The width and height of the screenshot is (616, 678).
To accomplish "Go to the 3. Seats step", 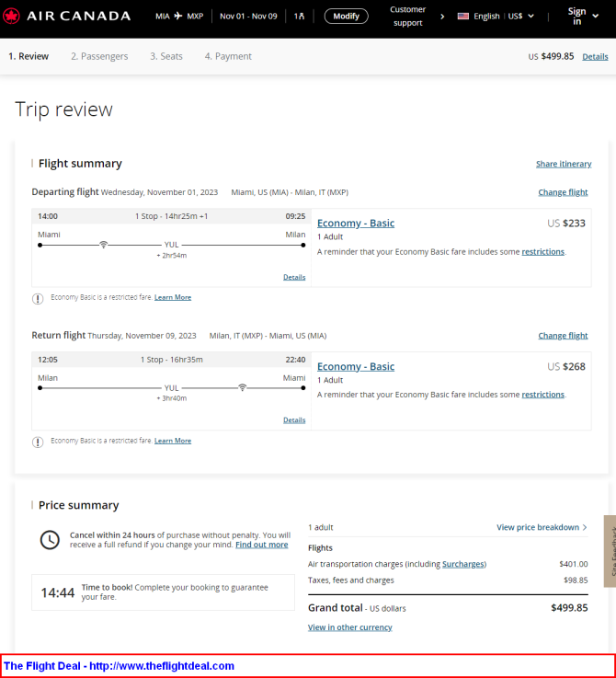I will (x=166, y=56).
